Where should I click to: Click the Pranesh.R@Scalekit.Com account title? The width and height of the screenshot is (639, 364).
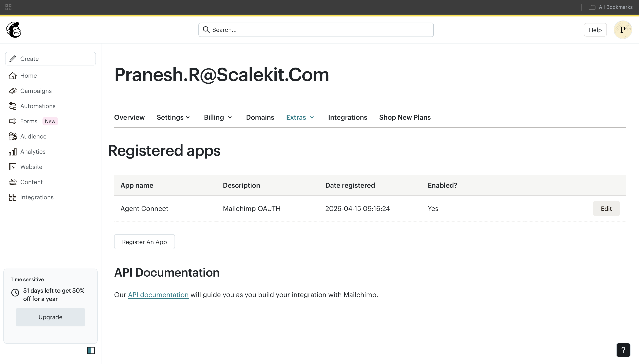[222, 75]
